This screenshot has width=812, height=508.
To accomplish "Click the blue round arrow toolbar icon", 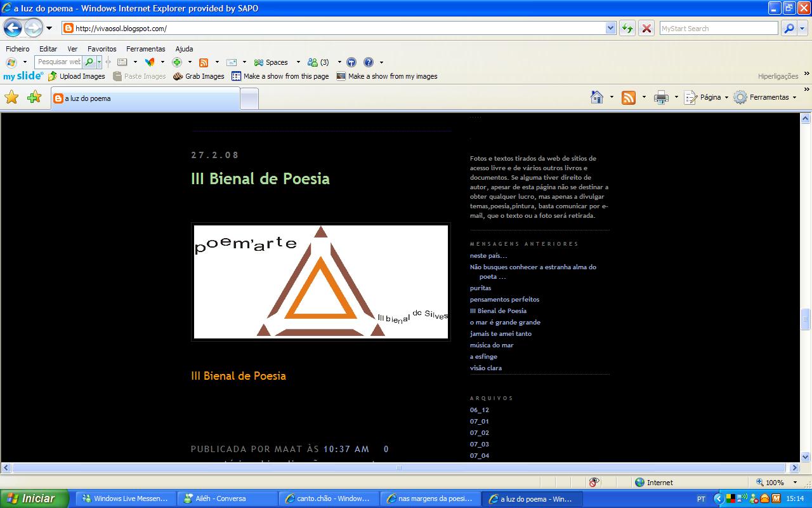I will 351,62.
